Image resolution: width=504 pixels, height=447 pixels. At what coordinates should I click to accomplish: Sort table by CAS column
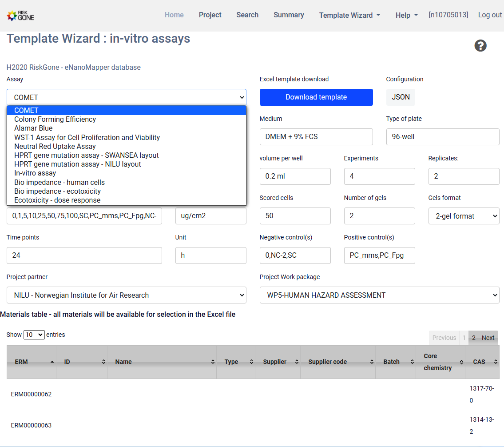482,362
